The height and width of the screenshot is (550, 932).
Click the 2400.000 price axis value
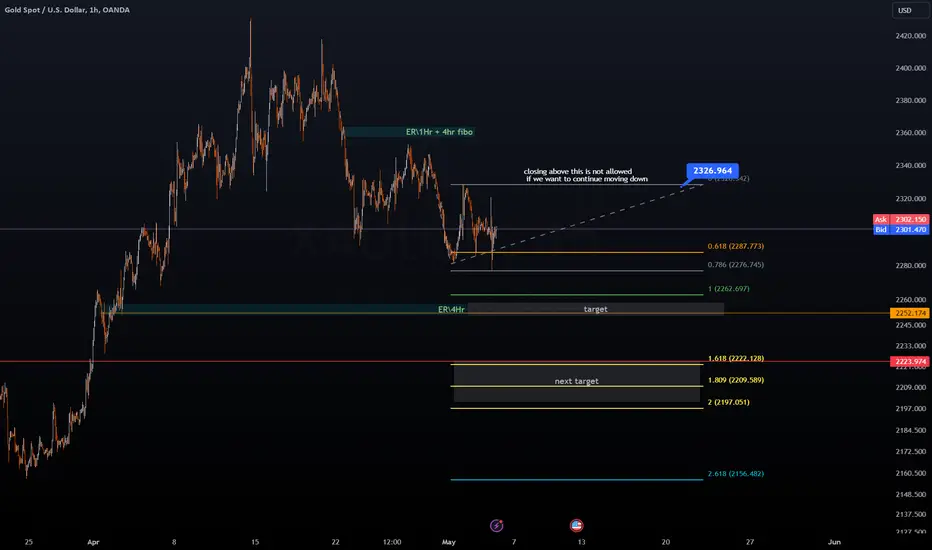point(911,68)
